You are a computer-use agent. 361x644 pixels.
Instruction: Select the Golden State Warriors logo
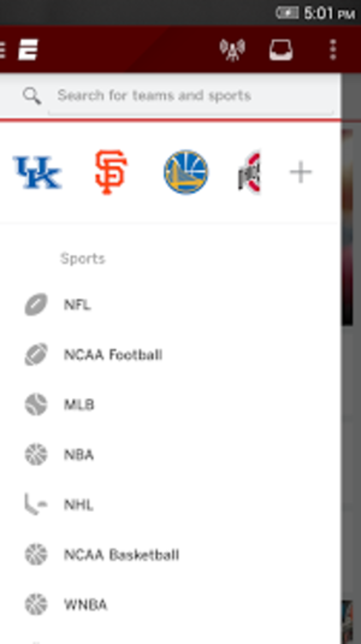point(186,172)
